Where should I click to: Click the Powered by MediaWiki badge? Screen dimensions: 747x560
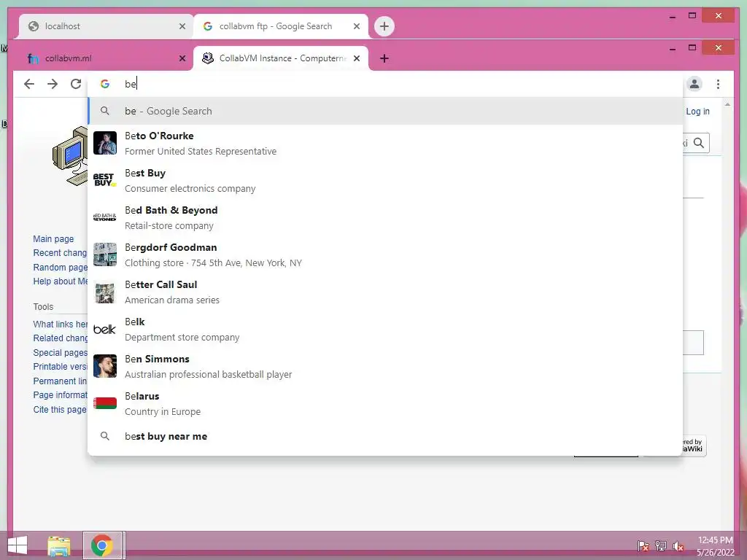[x=694, y=446]
